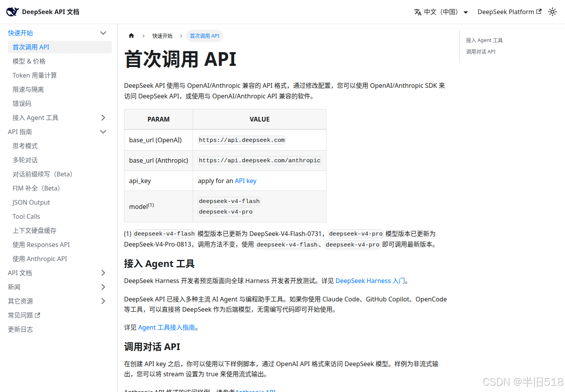The width and height of the screenshot is (565, 392).
Task: Open the 中文（中国）language dropdown
Action: click(441, 12)
